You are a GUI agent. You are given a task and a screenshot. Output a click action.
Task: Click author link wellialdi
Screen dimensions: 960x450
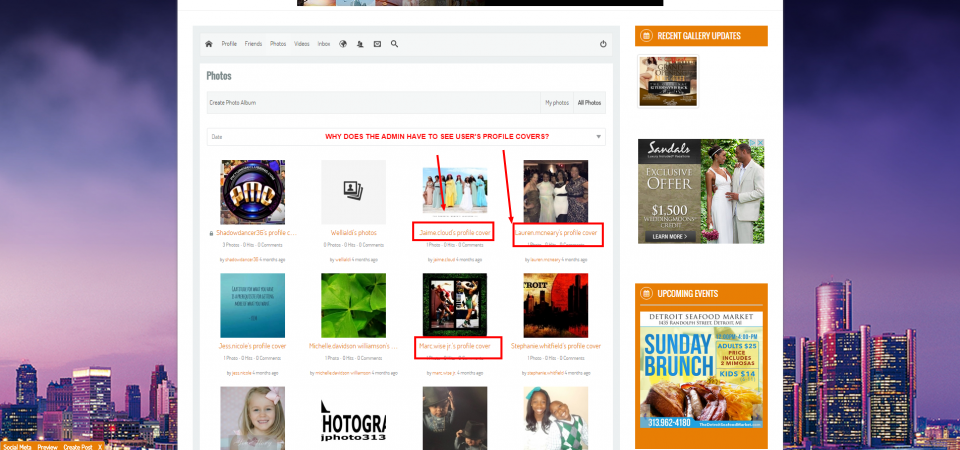click(x=345, y=260)
